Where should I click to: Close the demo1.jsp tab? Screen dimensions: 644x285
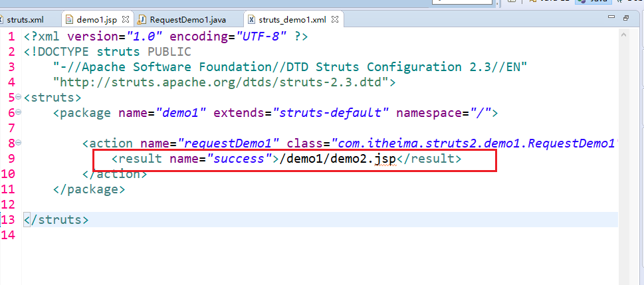[x=126, y=19]
